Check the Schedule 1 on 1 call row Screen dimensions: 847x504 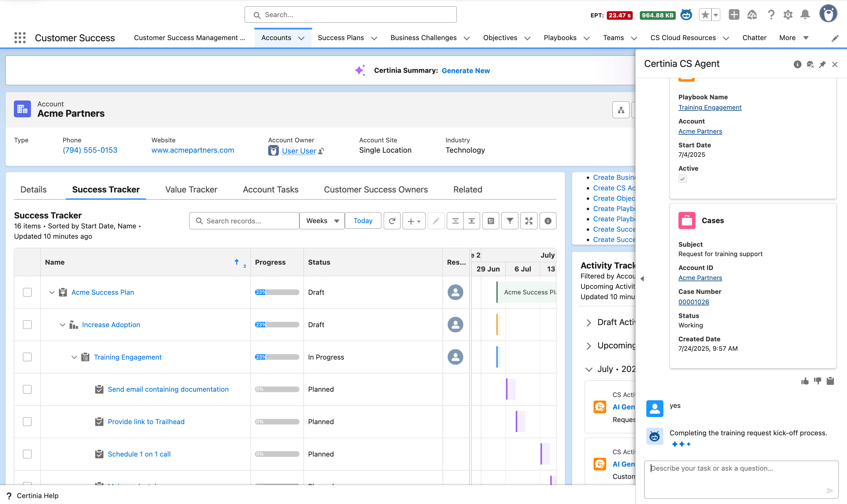pos(27,454)
